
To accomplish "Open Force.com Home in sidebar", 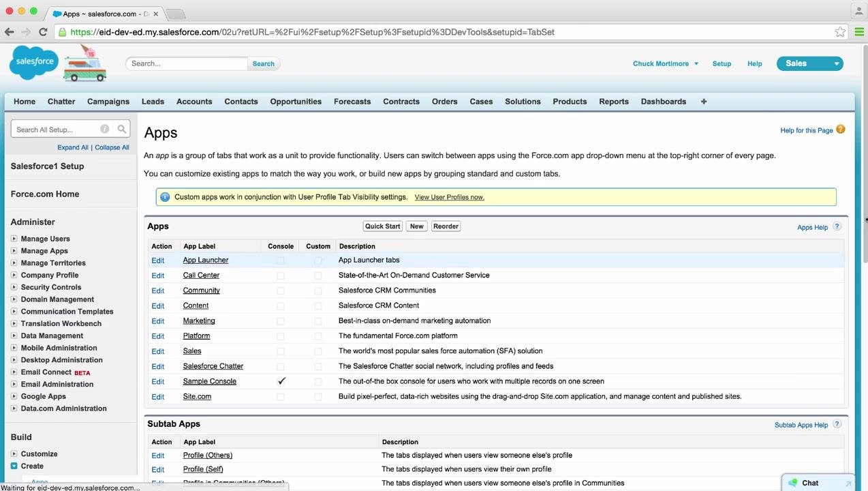I will tap(45, 194).
